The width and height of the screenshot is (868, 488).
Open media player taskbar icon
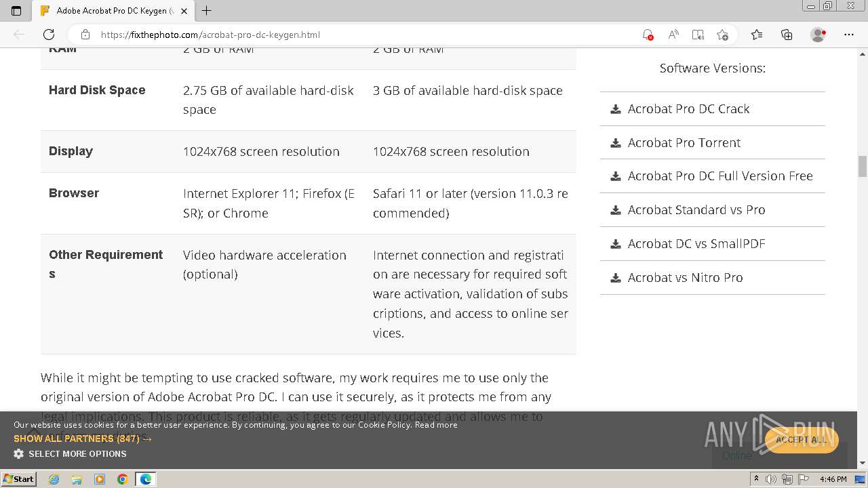click(x=100, y=479)
